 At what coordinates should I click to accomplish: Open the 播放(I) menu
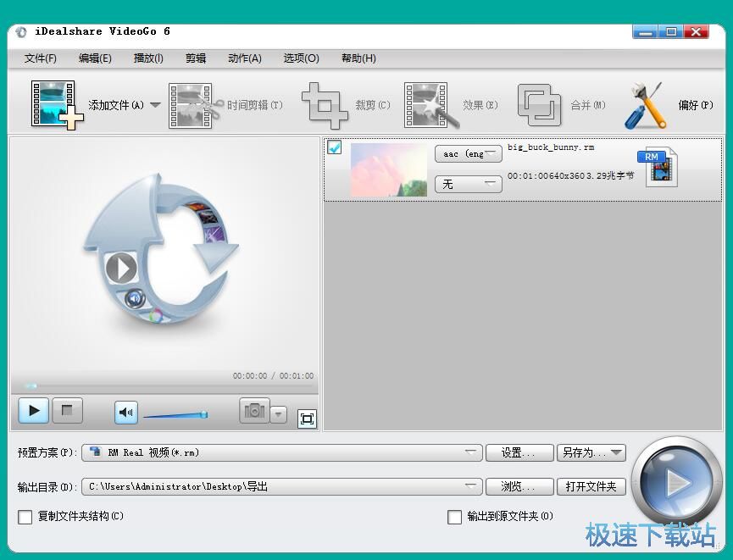click(x=148, y=58)
